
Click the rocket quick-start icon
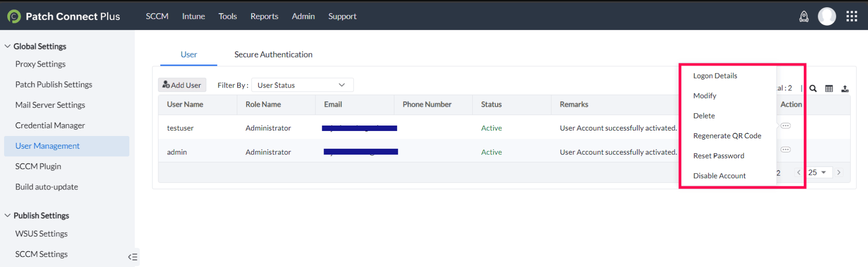[x=804, y=17]
